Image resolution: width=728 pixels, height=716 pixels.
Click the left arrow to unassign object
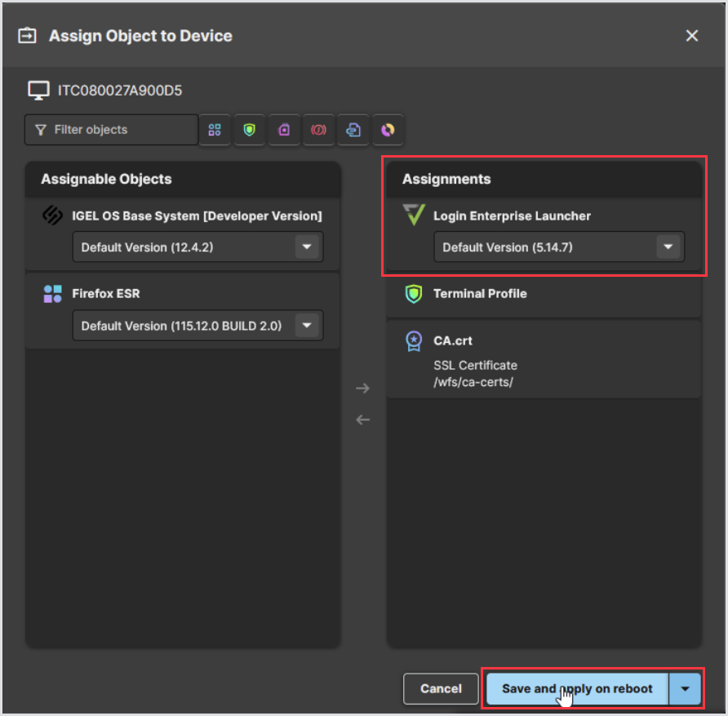tap(363, 420)
